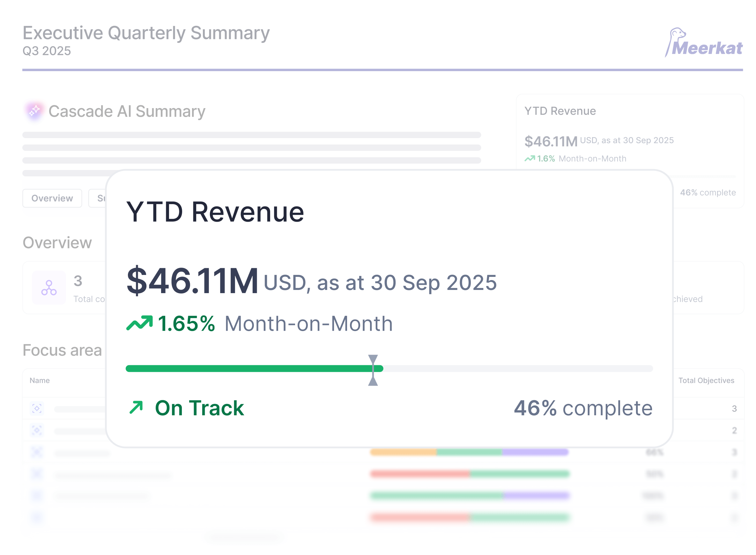Click small trend arrow beside 1.6% in background card
Screen dimensions: 756x555
click(530, 158)
